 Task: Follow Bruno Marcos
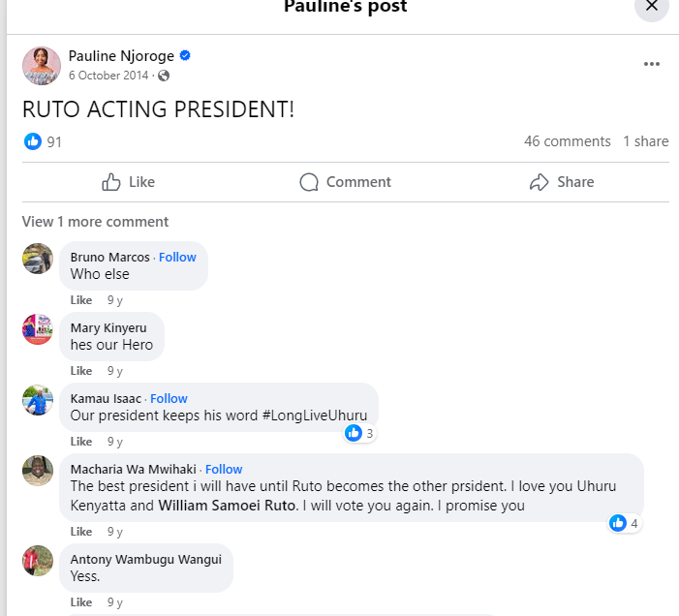177,257
